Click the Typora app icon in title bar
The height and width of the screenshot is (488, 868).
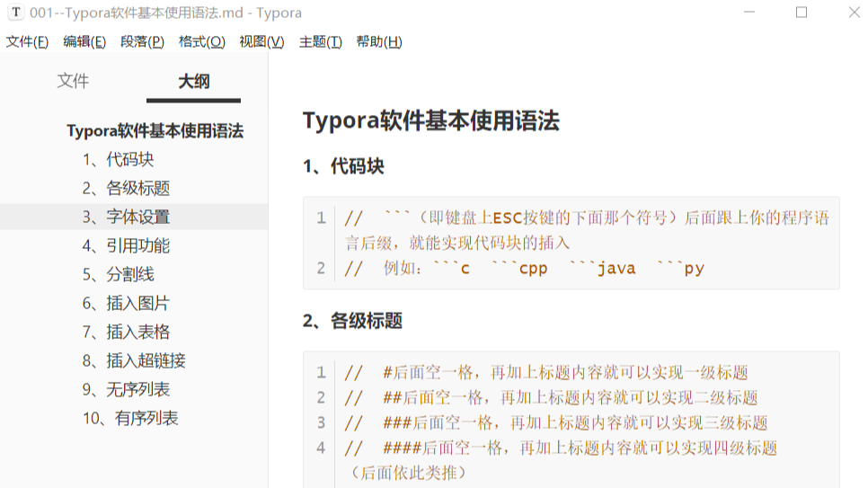16,13
